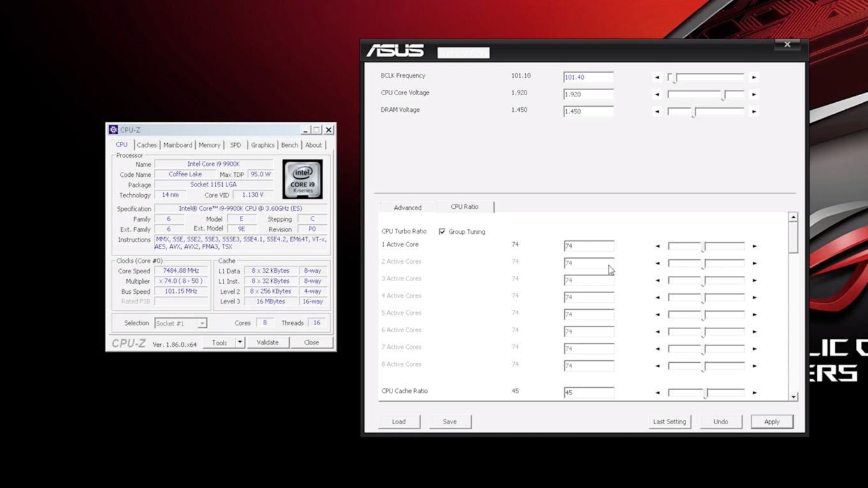The image size is (868, 488).
Task: Decrease BCLK Frequency with left arrow
Action: point(657,77)
